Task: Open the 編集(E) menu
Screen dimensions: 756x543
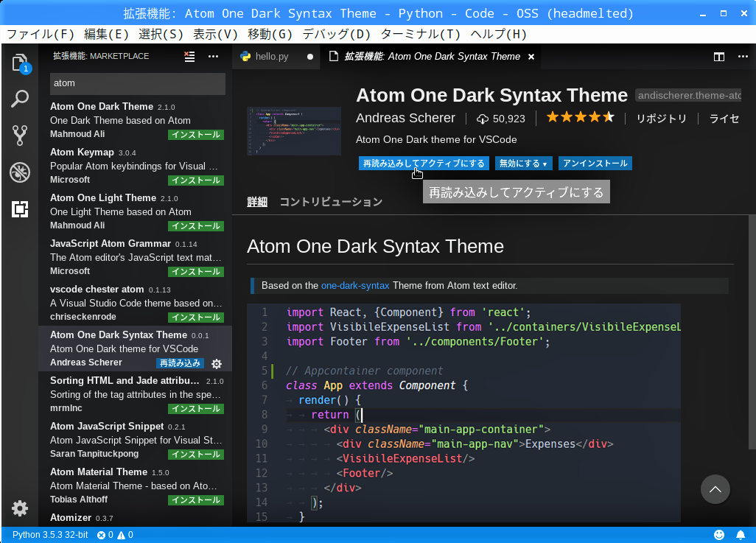Action: (x=106, y=34)
